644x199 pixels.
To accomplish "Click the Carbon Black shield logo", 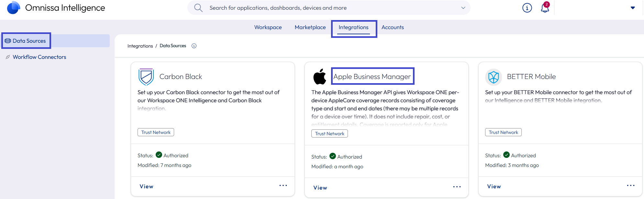I will tap(146, 77).
